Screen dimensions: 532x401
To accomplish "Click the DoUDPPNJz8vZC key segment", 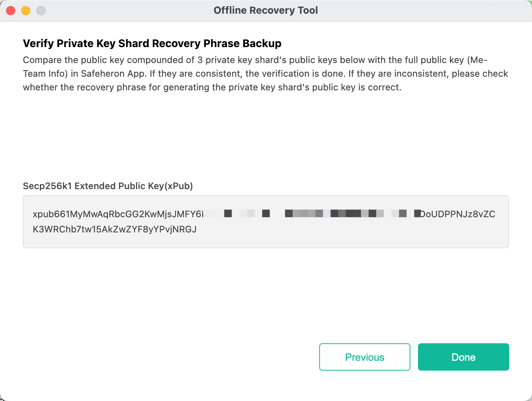I will tap(457, 214).
